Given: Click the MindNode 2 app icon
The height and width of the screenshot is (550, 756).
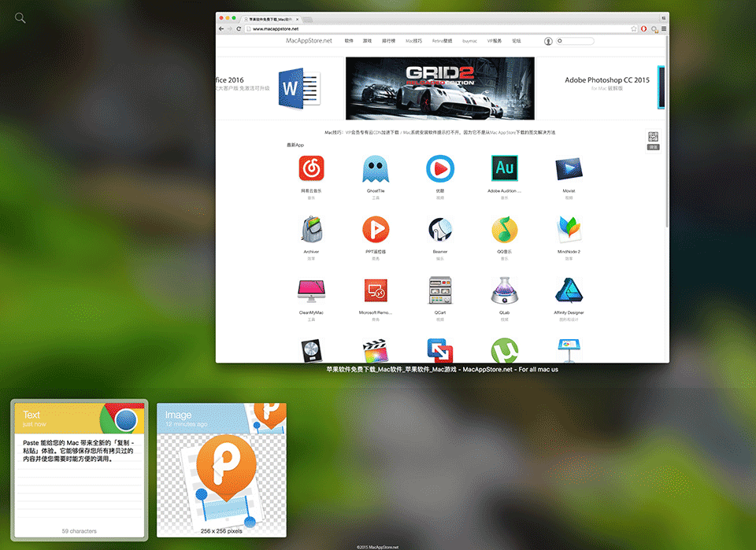Looking at the screenshot, I should pyautogui.click(x=569, y=230).
